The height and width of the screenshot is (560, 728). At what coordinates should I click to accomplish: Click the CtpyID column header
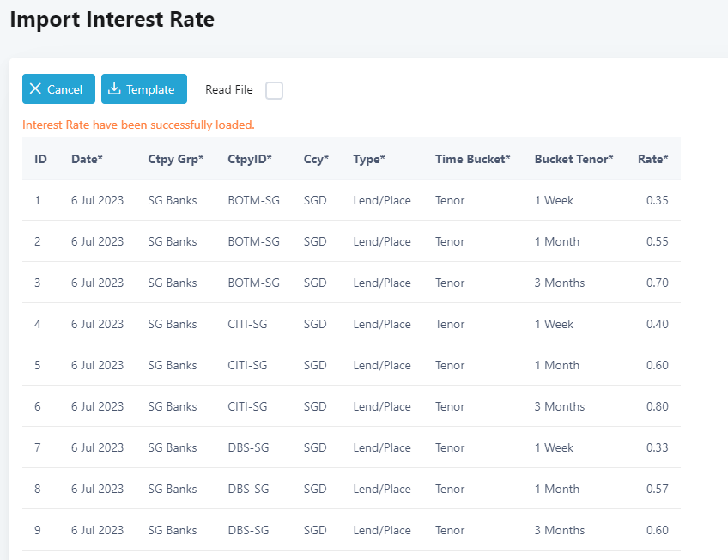(250, 159)
